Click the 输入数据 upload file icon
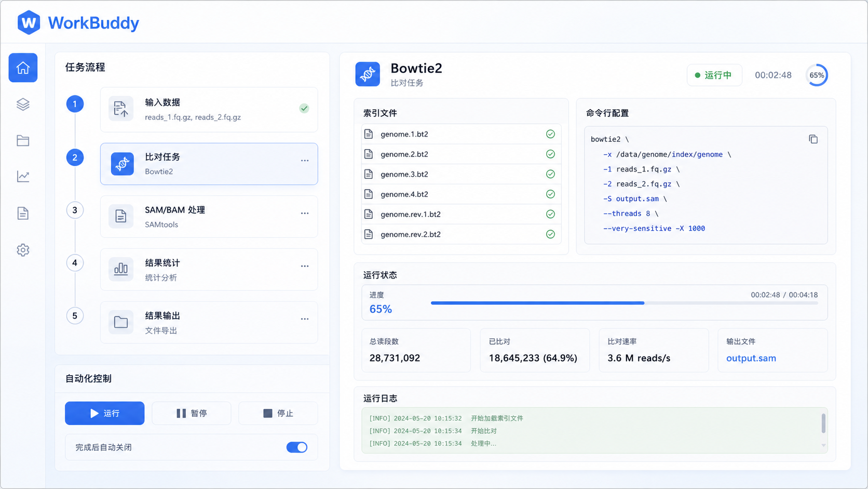 click(121, 109)
